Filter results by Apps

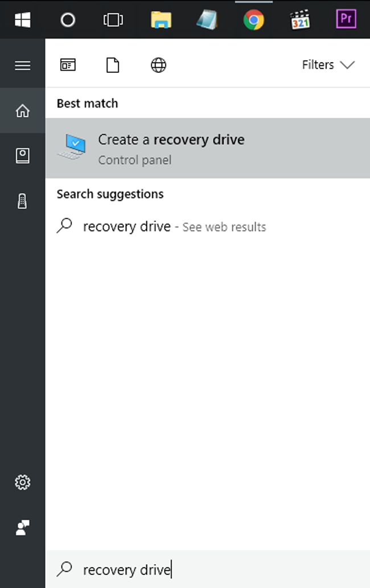(x=68, y=65)
